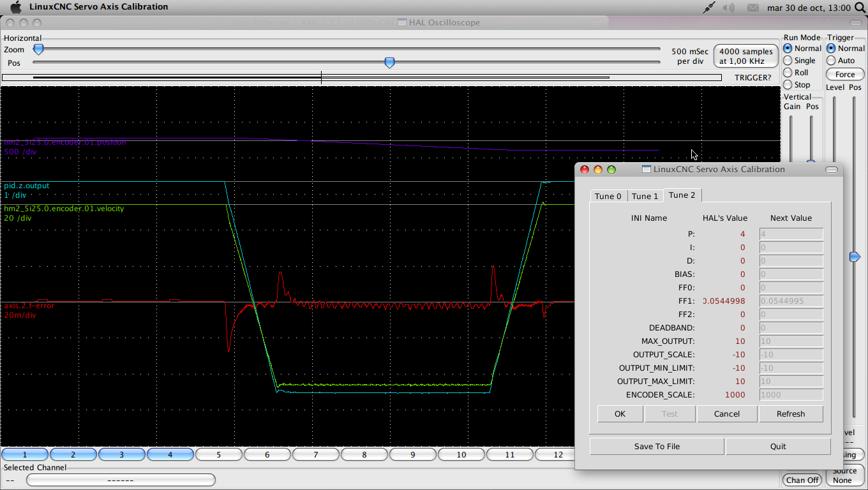
Task: Select oscilloscope channel 4
Action: (x=170, y=455)
